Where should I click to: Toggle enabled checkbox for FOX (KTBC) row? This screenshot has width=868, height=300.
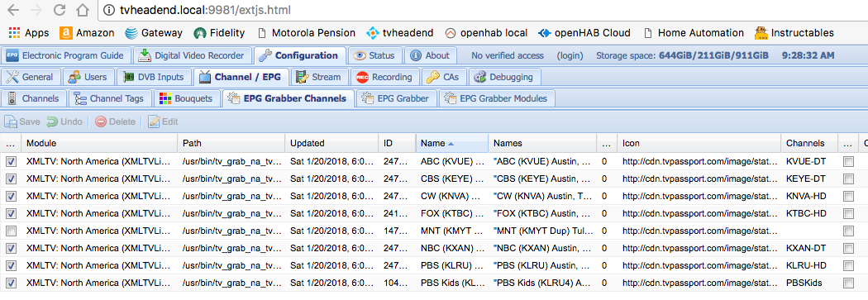pos(11,213)
